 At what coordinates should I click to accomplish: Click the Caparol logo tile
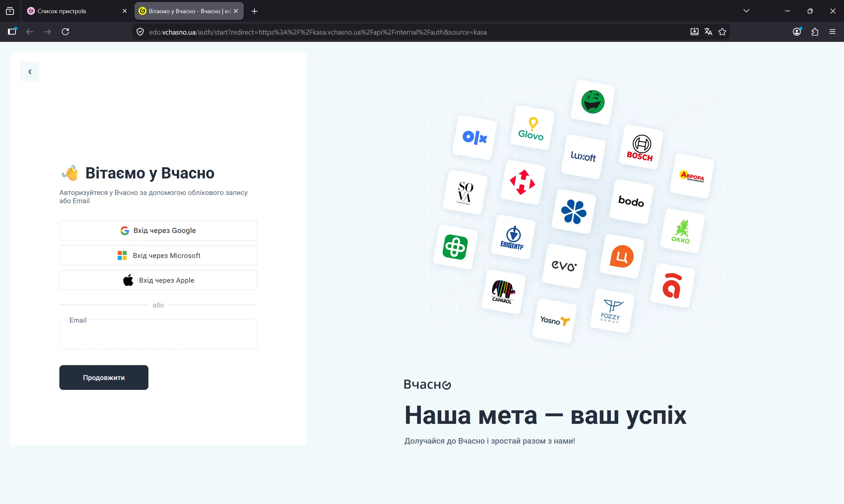[x=504, y=292]
